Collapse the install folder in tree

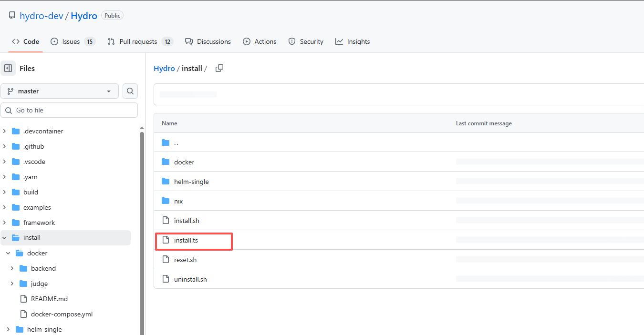pyautogui.click(x=5, y=238)
